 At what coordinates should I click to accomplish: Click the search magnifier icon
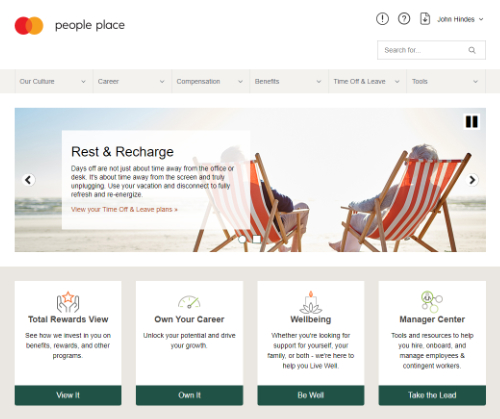point(472,50)
